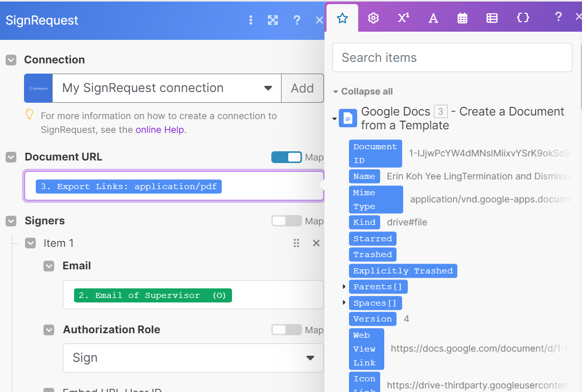This screenshot has width=582, height=392.
Task: Collapse the Email field section
Action: click(49, 266)
